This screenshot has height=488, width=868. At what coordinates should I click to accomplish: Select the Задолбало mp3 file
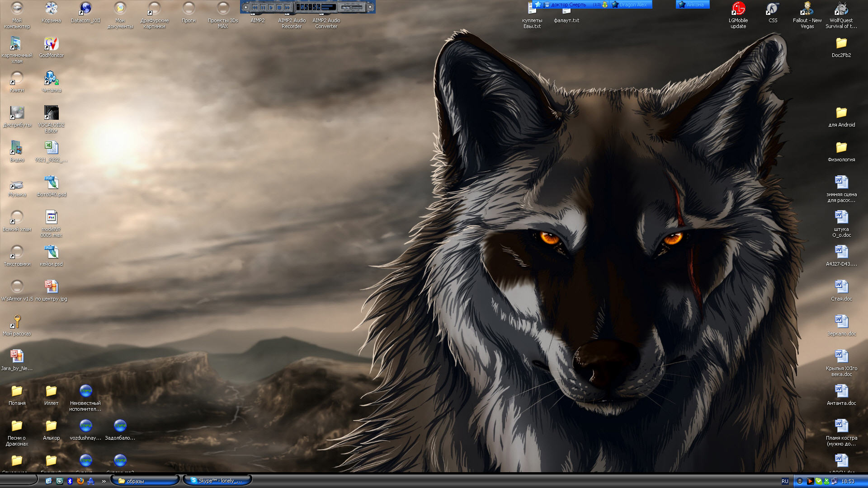click(120, 430)
